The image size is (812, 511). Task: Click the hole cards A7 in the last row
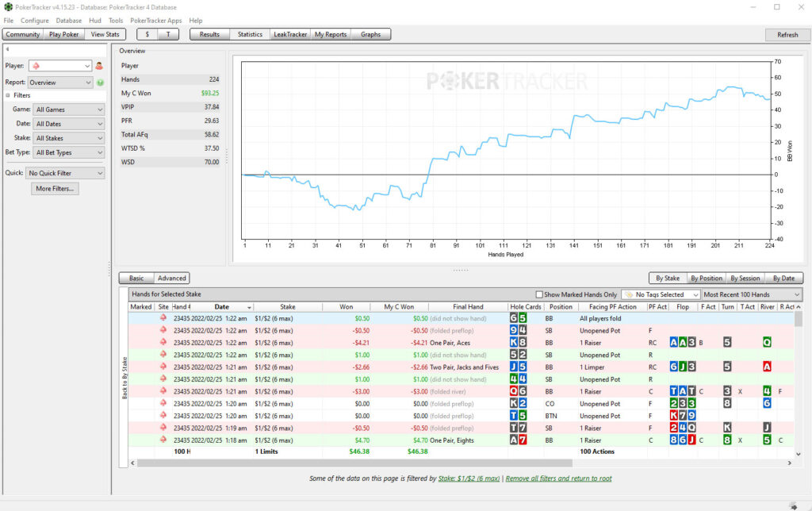click(518, 440)
